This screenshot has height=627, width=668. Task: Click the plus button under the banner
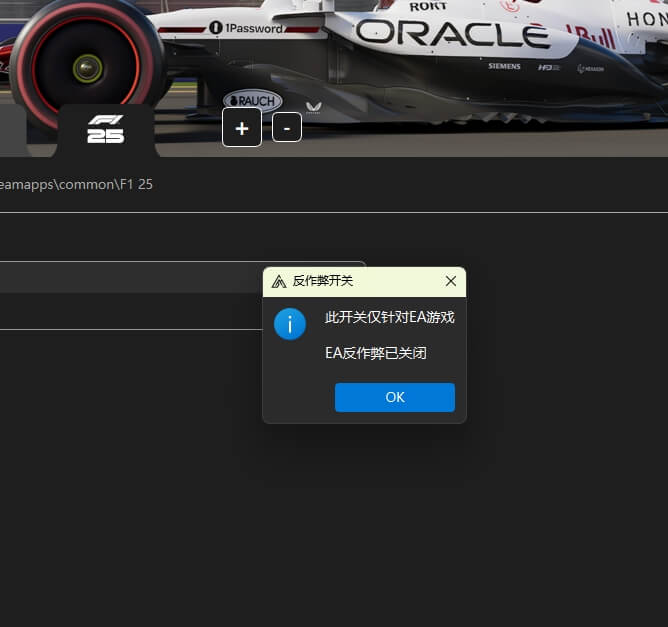pos(242,128)
